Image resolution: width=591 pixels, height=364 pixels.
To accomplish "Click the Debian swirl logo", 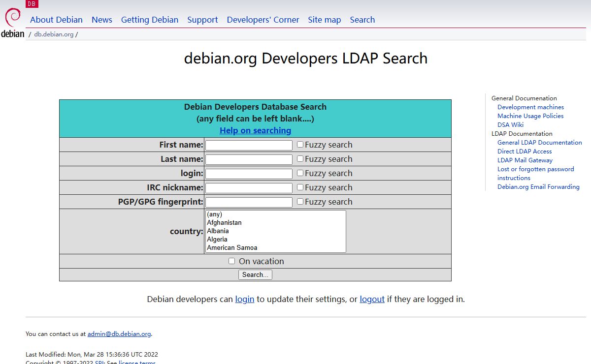I will pyautogui.click(x=13, y=23).
